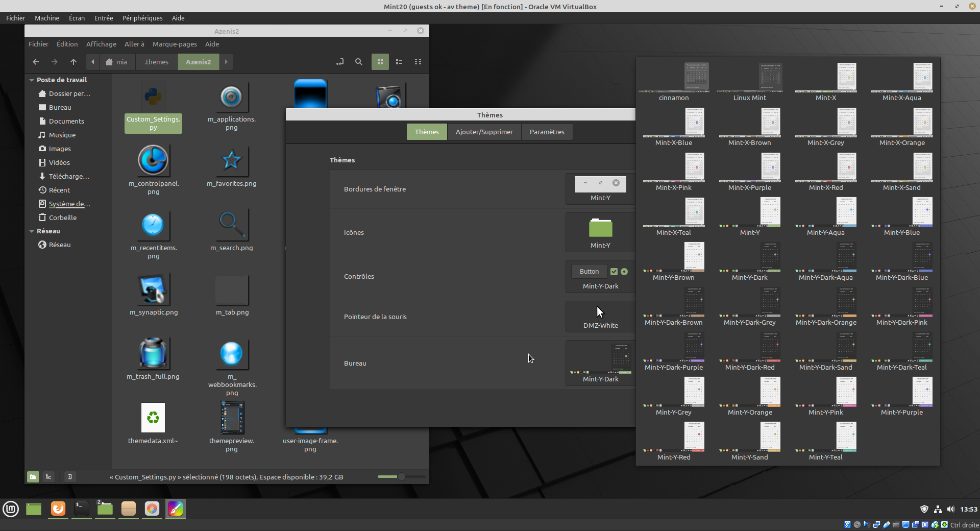This screenshot has height=531, width=980.
Task: Open the Pointeur de la souris chooser
Action: [601, 317]
